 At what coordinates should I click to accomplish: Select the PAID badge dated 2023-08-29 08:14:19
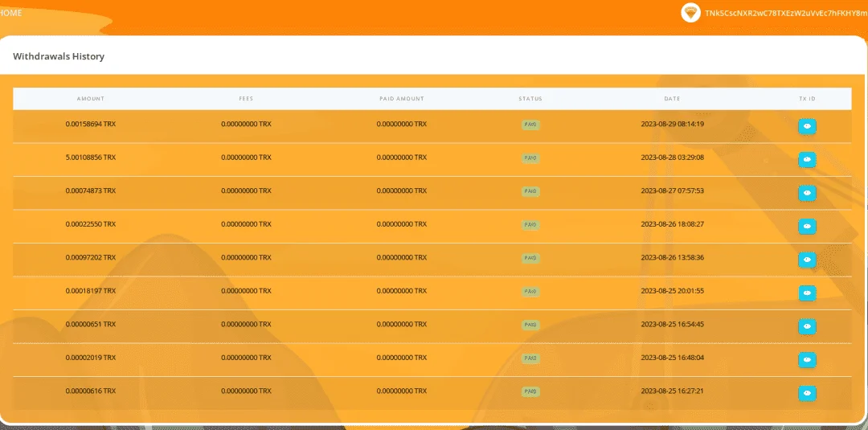[530, 125]
